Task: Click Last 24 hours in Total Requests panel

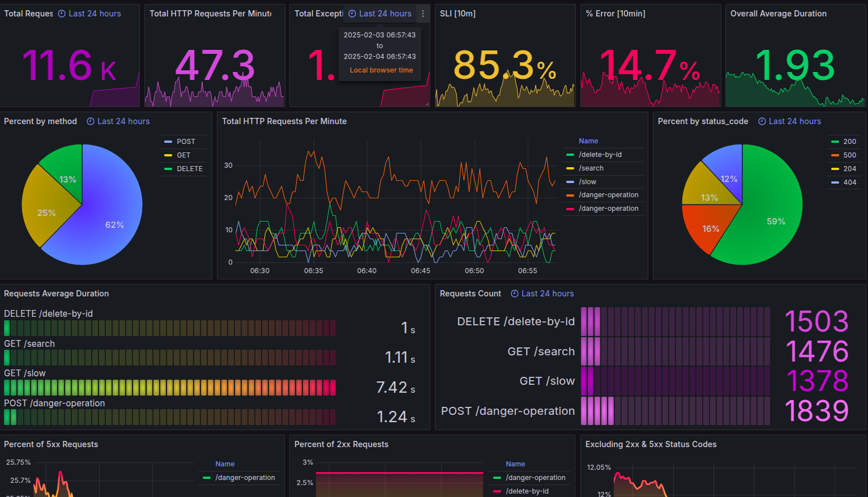Action: point(95,14)
